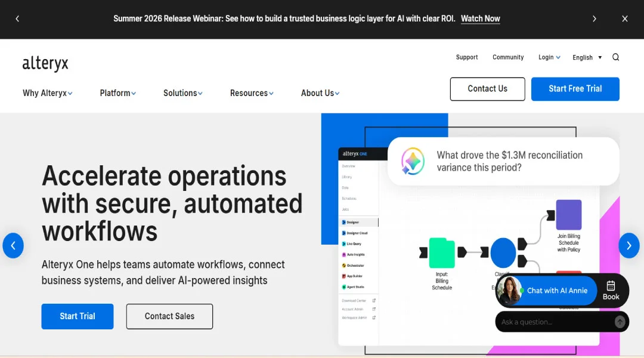Click the Live Query icon in sidebar
Image resolution: width=644 pixels, height=358 pixels.
point(344,243)
